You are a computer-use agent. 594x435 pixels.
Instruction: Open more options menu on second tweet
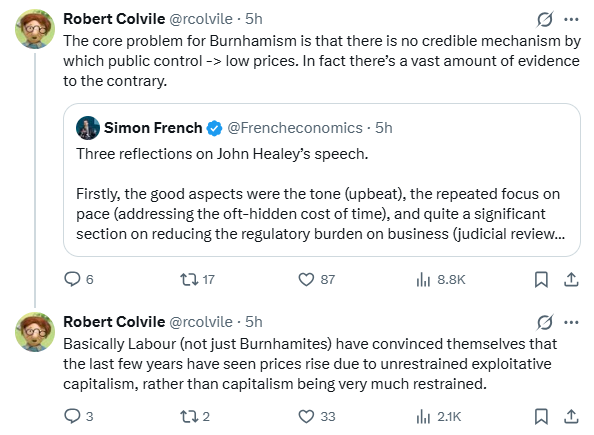coord(571,322)
